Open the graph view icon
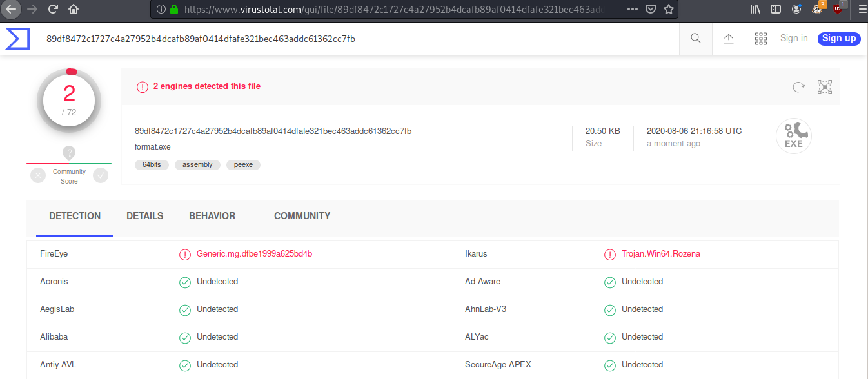 pyautogui.click(x=825, y=87)
